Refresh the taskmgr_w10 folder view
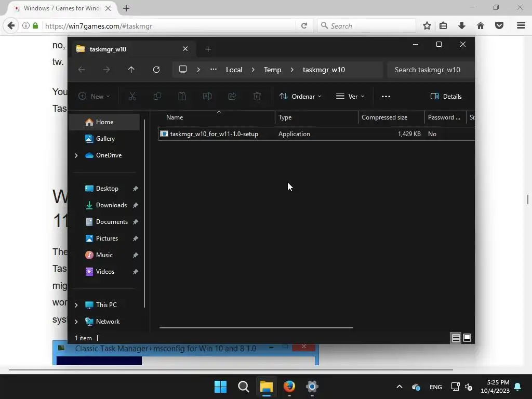This screenshot has height=399, width=532. tap(156, 70)
